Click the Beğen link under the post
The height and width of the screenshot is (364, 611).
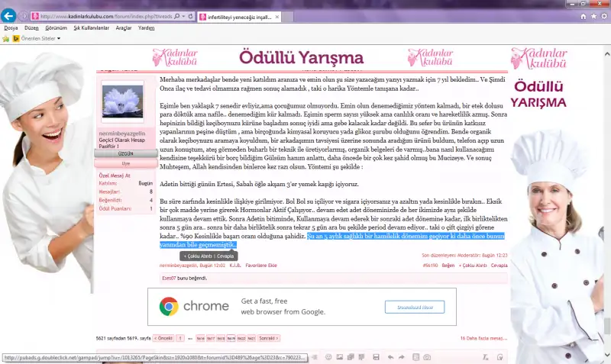tap(448, 265)
